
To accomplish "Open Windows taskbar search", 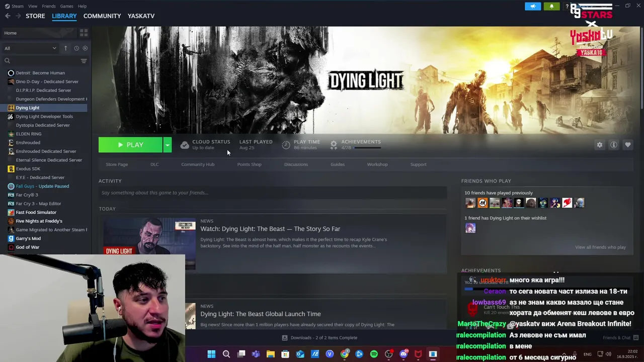I will 226,354.
